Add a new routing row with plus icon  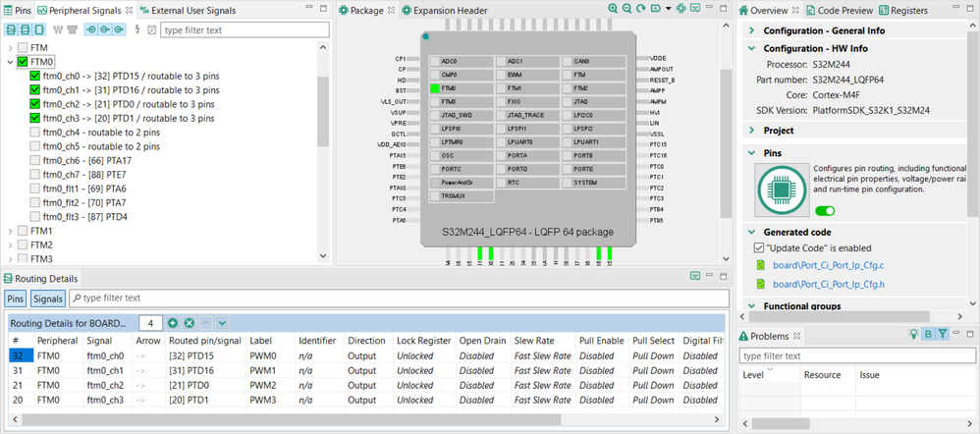click(173, 323)
